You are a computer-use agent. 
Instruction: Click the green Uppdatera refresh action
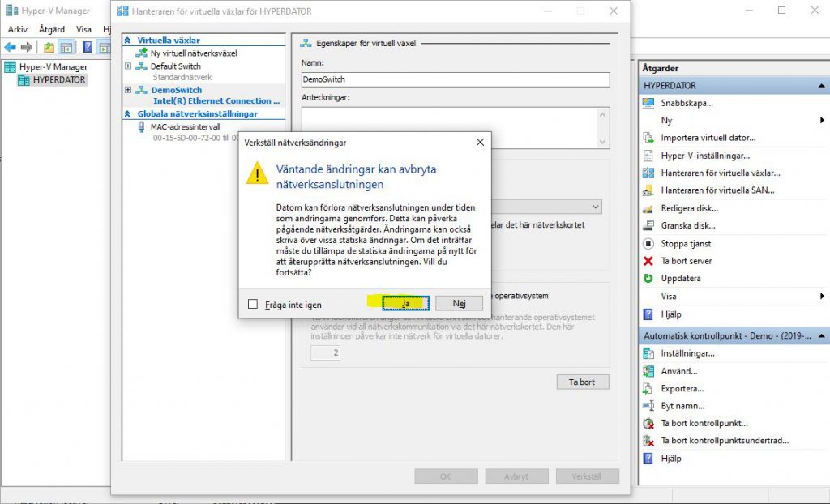[648, 279]
